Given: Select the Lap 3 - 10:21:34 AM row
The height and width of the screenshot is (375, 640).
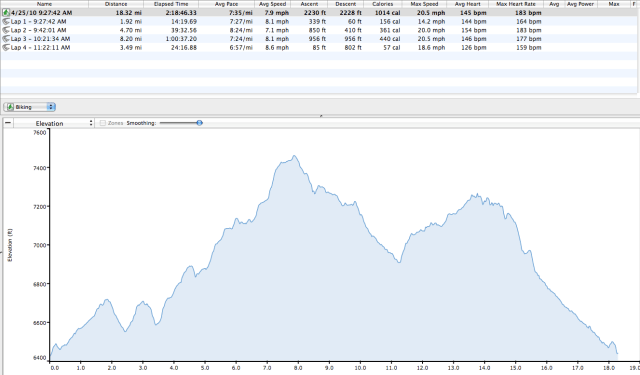Looking at the screenshot, I should click(x=318, y=39).
